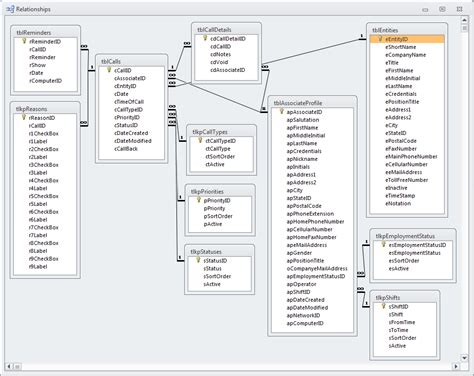Click the horizontal scrollbar left arrow
The image size is (474, 376).
pos(9,366)
